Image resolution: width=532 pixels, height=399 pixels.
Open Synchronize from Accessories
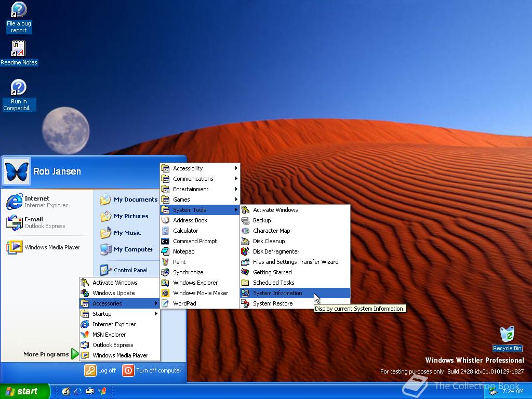point(200,272)
